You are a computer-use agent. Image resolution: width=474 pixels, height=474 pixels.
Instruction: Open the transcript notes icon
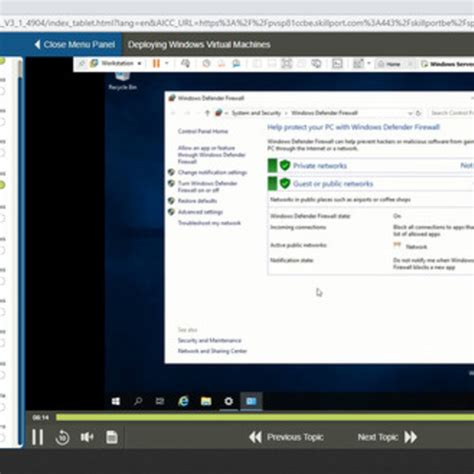tap(112, 437)
